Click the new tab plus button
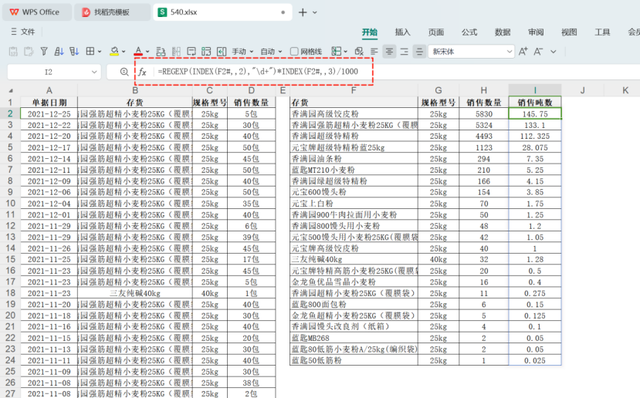The image size is (640, 398). [302, 12]
